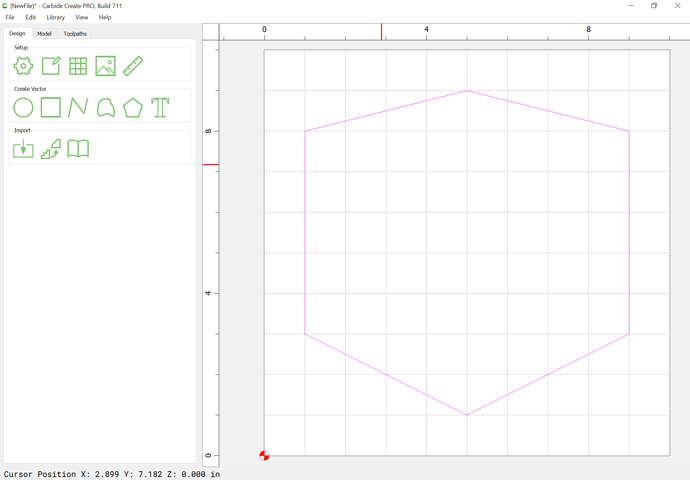Viewport: 690px width, 480px height.
Task: Open Job Setup gear icon
Action: coord(23,66)
